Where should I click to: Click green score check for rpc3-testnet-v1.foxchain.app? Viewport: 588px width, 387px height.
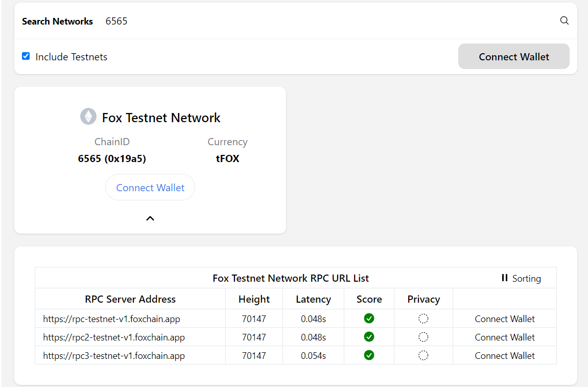click(x=369, y=355)
